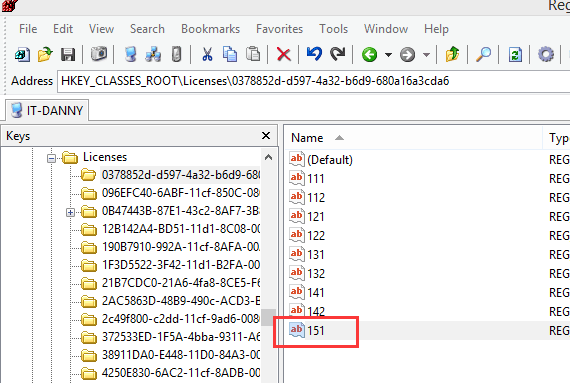Click the green Back navigation button
570x383 pixels.
pyautogui.click(x=369, y=55)
